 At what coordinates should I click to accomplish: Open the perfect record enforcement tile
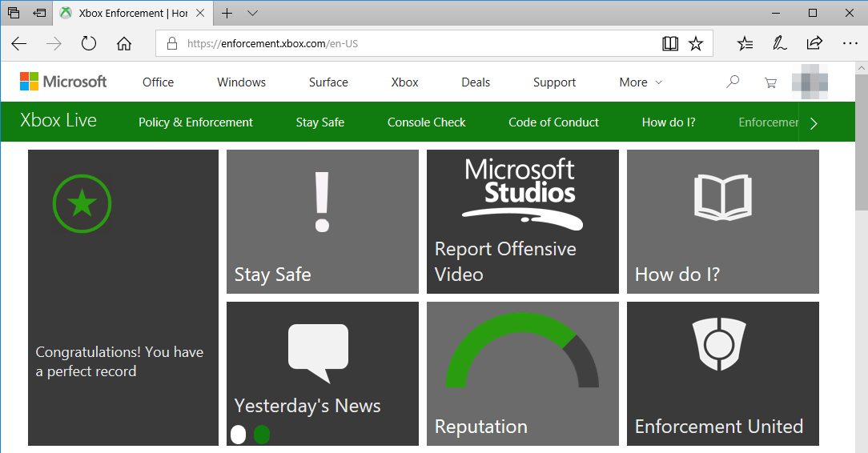[123, 298]
